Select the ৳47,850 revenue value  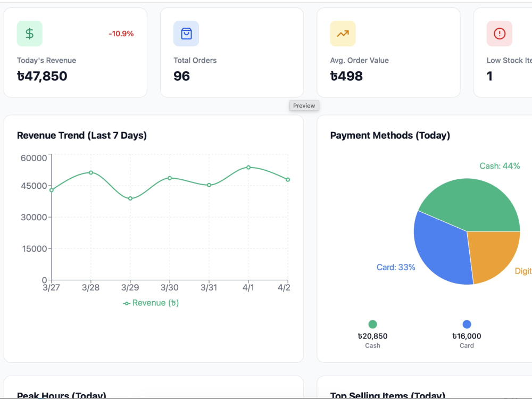(x=42, y=76)
